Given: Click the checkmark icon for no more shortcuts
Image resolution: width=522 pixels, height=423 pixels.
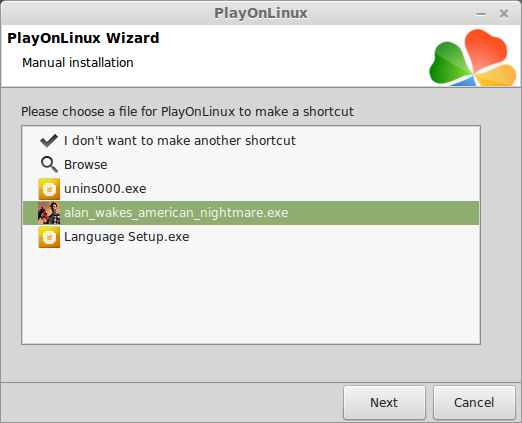Looking at the screenshot, I should [49, 141].
